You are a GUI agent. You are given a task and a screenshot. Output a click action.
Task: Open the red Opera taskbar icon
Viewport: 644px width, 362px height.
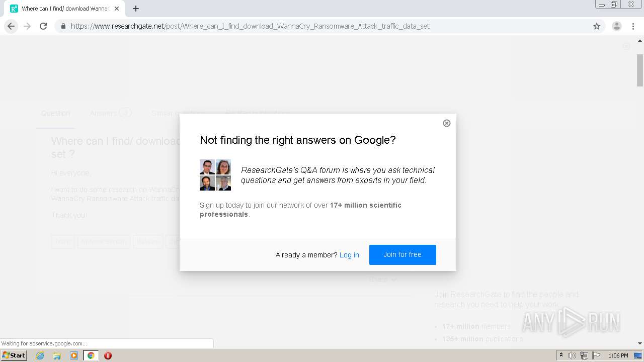tap(108, 355)
